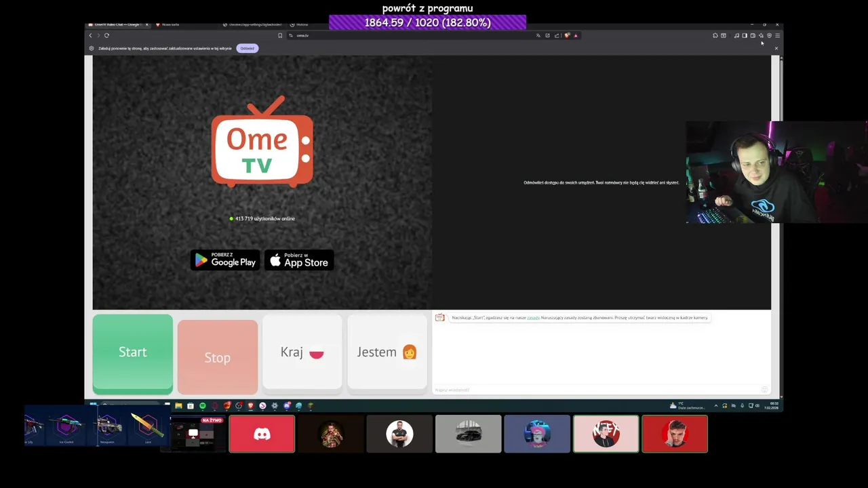
Task: Click the OmeTV icon beside the chat notice
Action: [440, 317]
